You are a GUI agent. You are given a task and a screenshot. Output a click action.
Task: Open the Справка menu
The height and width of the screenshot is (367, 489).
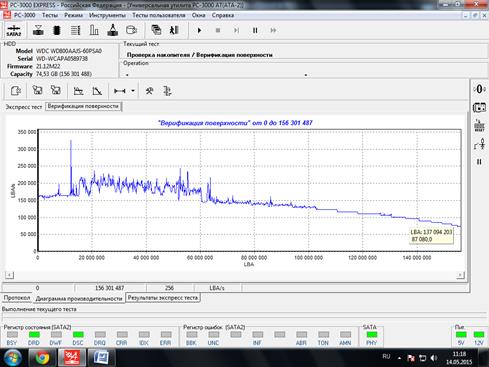point(223,15)
